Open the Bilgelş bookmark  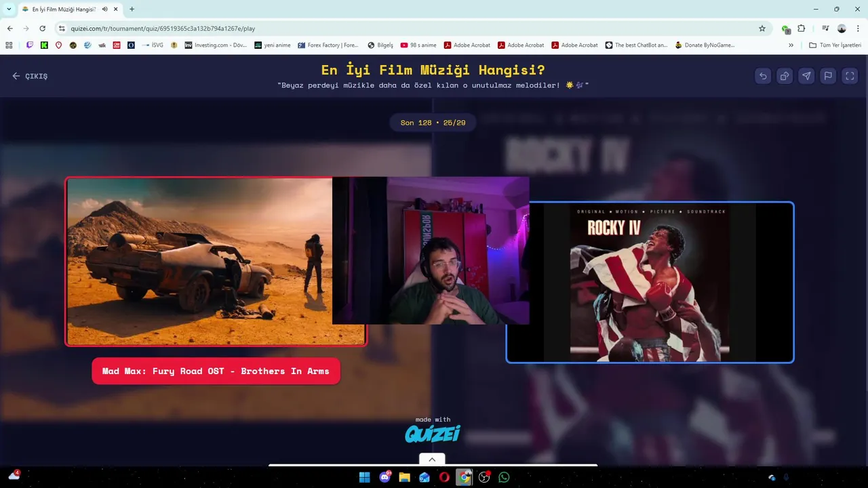point(380,45)
